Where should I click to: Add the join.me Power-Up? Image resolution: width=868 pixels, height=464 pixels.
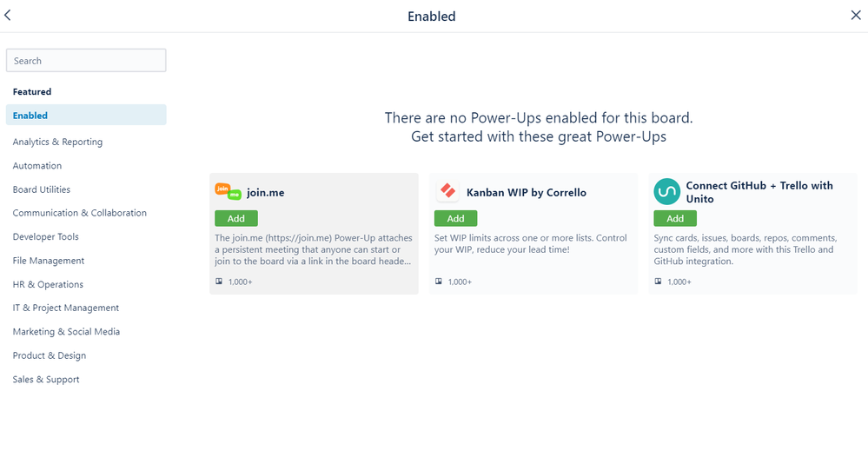(236, 219)
